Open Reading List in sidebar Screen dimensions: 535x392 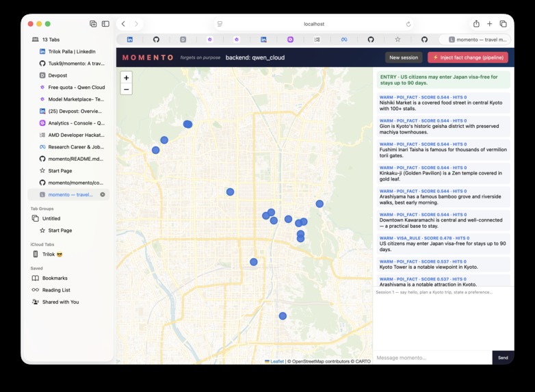tap(68, 290)
